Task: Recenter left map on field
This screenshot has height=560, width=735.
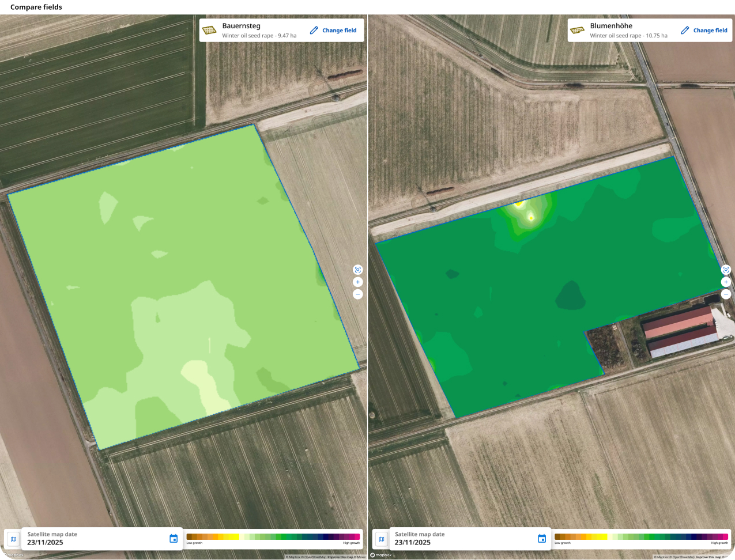Action: coord(358,270)
